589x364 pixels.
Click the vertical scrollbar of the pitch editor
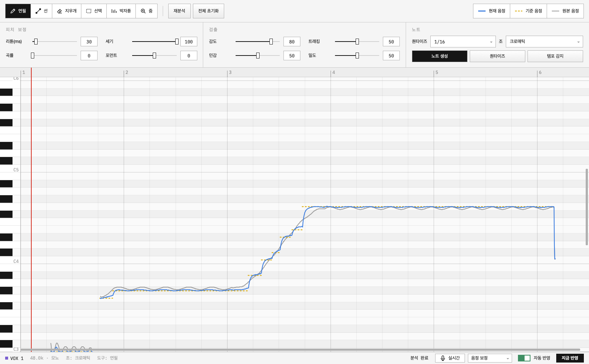point(587,207)
